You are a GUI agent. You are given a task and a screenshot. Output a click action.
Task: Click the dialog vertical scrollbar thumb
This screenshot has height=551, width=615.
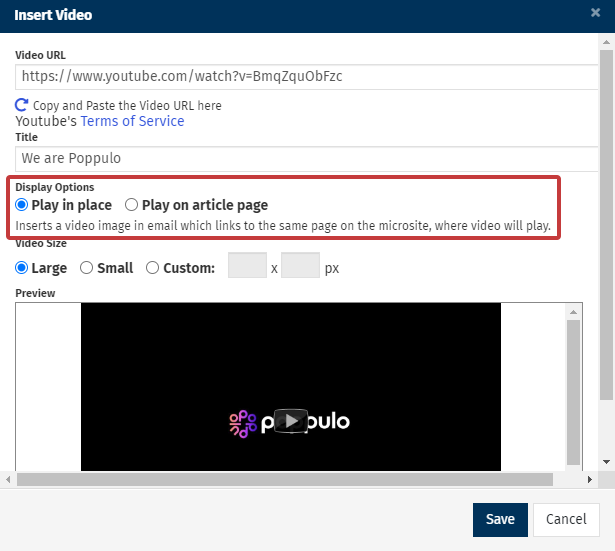pos(606,225)
